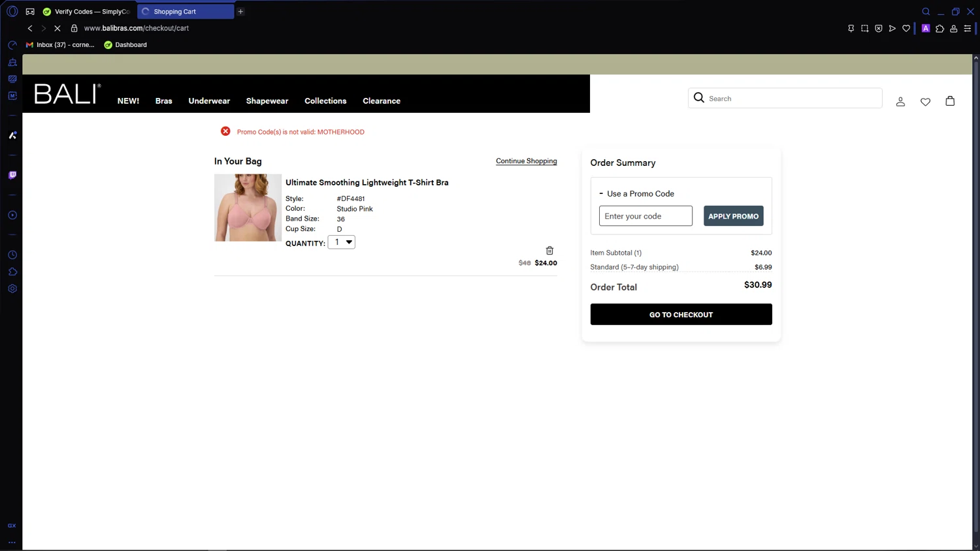
Task: Select the Standard (5-7-day shipping) text
Action: click(x=634, y=267)
